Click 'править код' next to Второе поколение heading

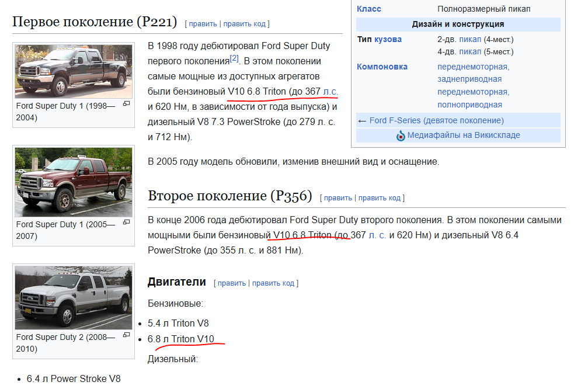click(x=380, y=198)
